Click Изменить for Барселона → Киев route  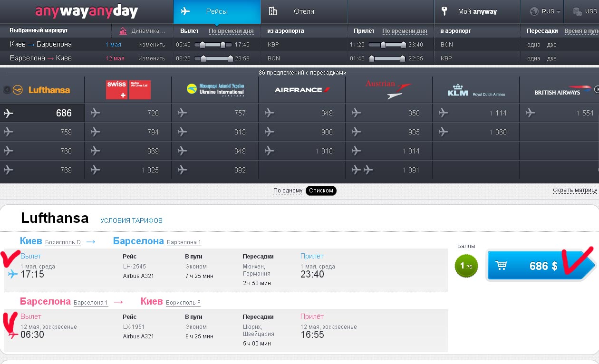click(x=152, y=58)
